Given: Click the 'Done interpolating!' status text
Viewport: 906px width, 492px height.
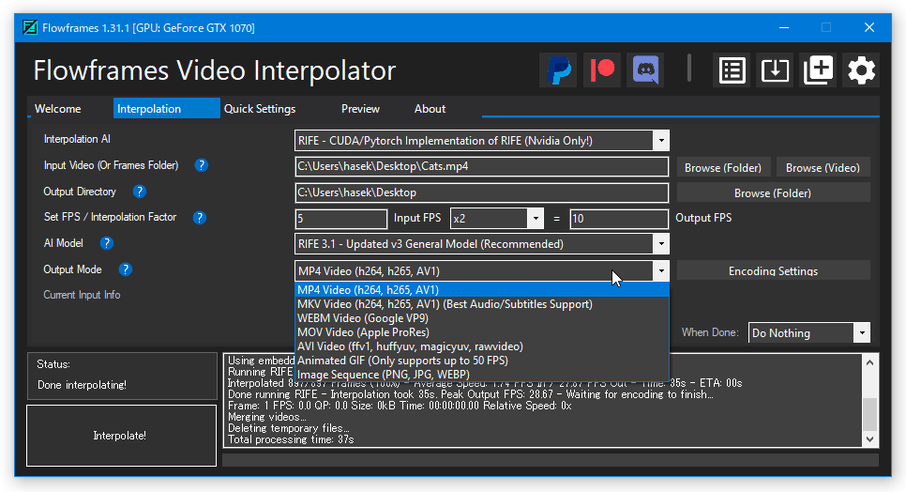Looking at the screenshot, I should [81, 385].
